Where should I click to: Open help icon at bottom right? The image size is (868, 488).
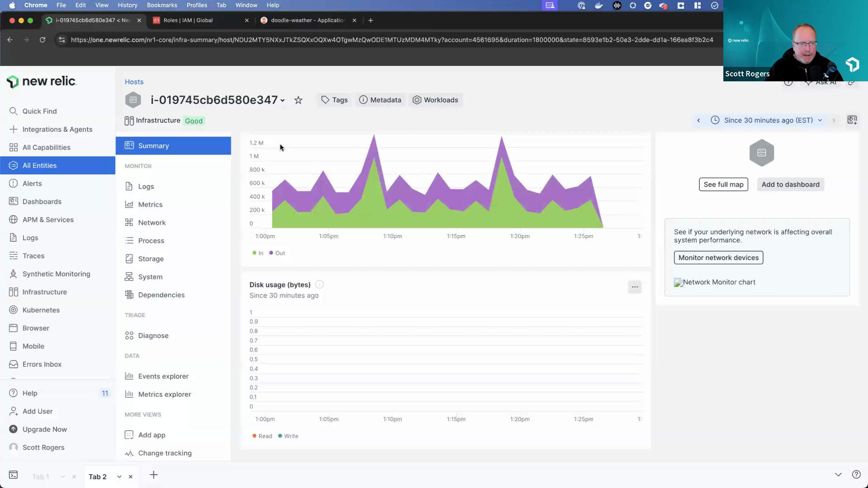(x=856, y=474)
